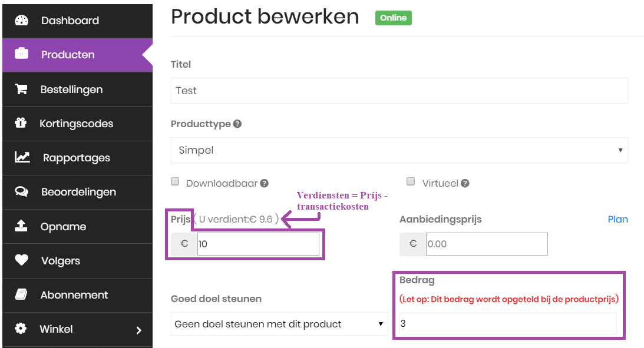Click the Opname upload icon
Image resolution: width=644 pixels, height=348 pixels.
pos(21,226)
